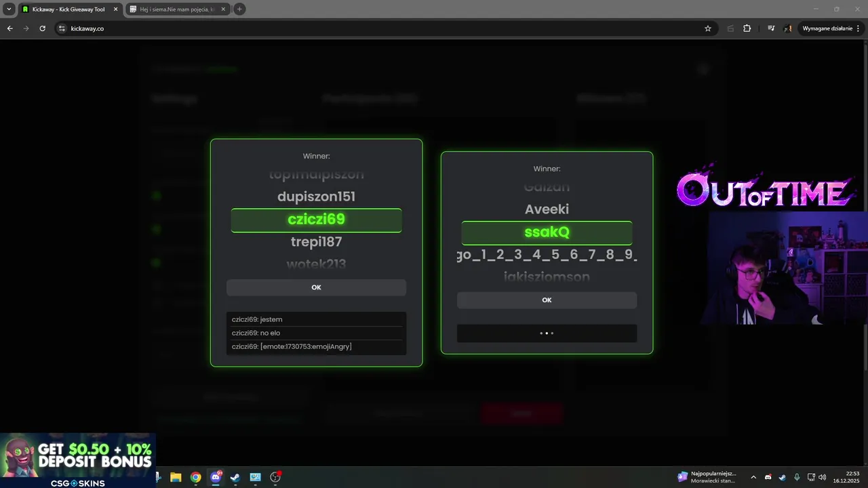Click the microphone icon in system tray
The width and height of the screenshot is (868, 488).
[797, 477]
